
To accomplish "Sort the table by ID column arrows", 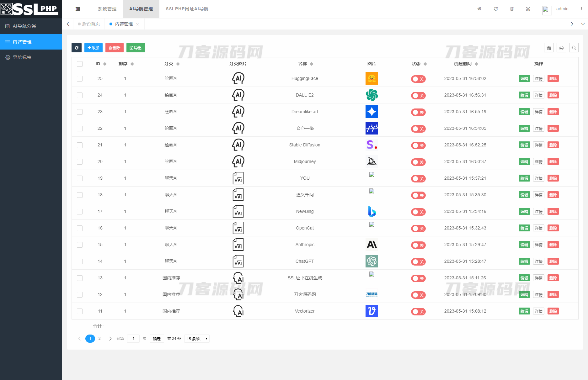I will click(105, 64).
